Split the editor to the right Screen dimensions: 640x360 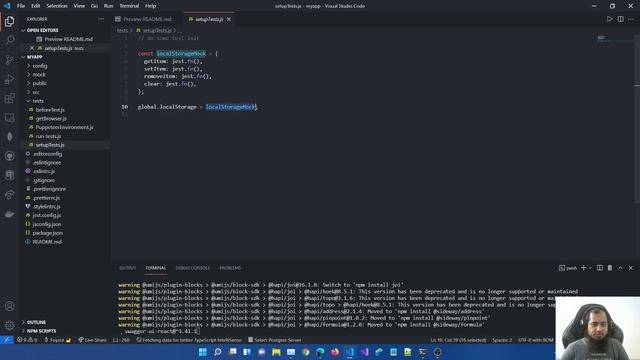pos(620,19)
